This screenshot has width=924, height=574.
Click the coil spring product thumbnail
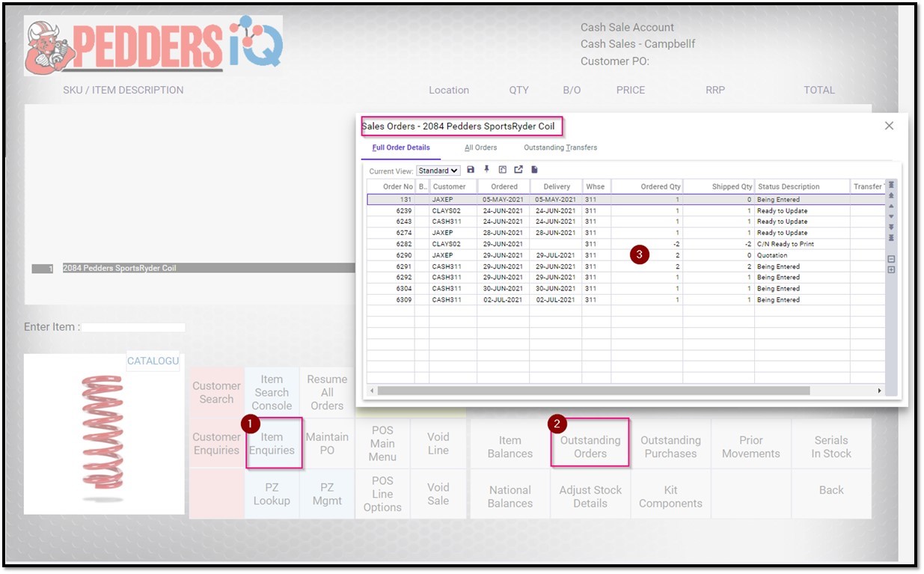coord(104,438)
